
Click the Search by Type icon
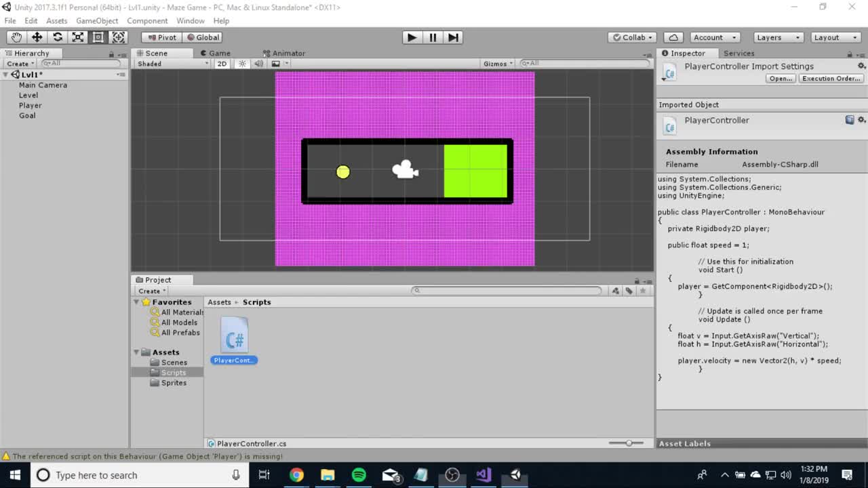(615, 291)
